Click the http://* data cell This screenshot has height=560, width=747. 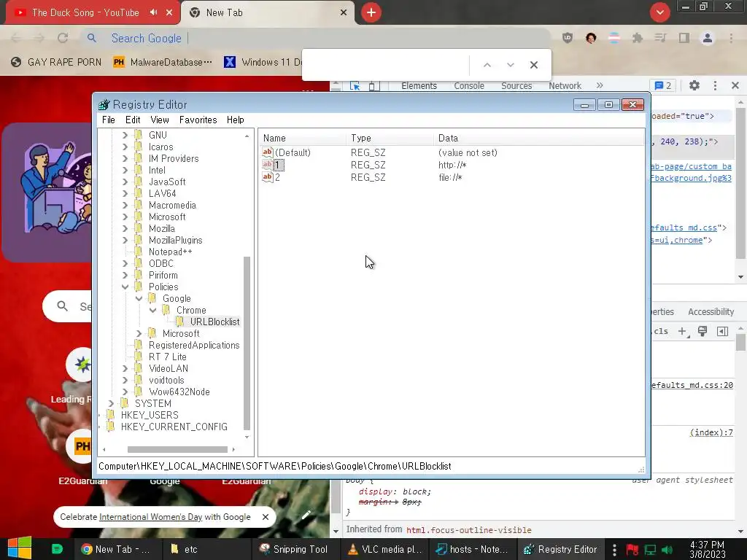[x=452, y=165]
